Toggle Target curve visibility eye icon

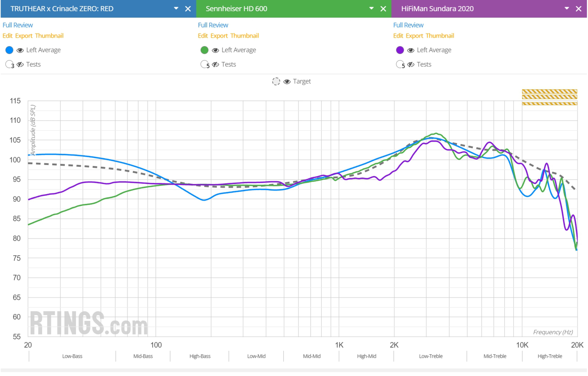pos(287,82)
